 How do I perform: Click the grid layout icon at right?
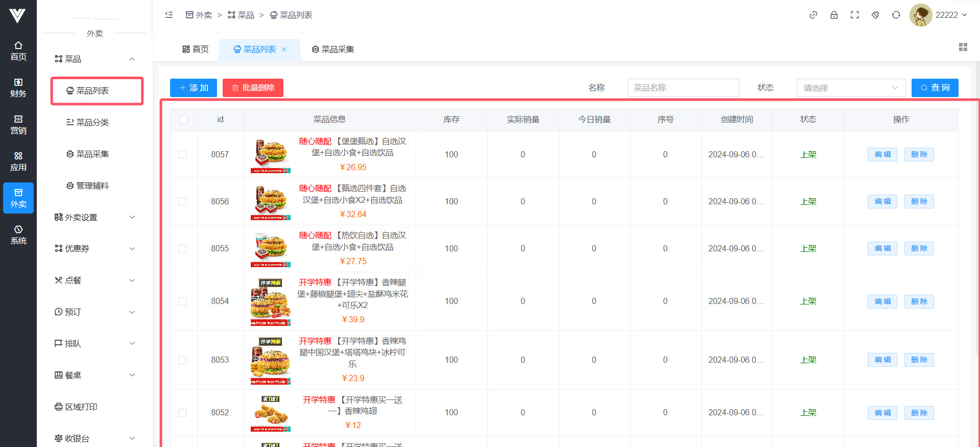pyautogui.click(x=963, y=47)
